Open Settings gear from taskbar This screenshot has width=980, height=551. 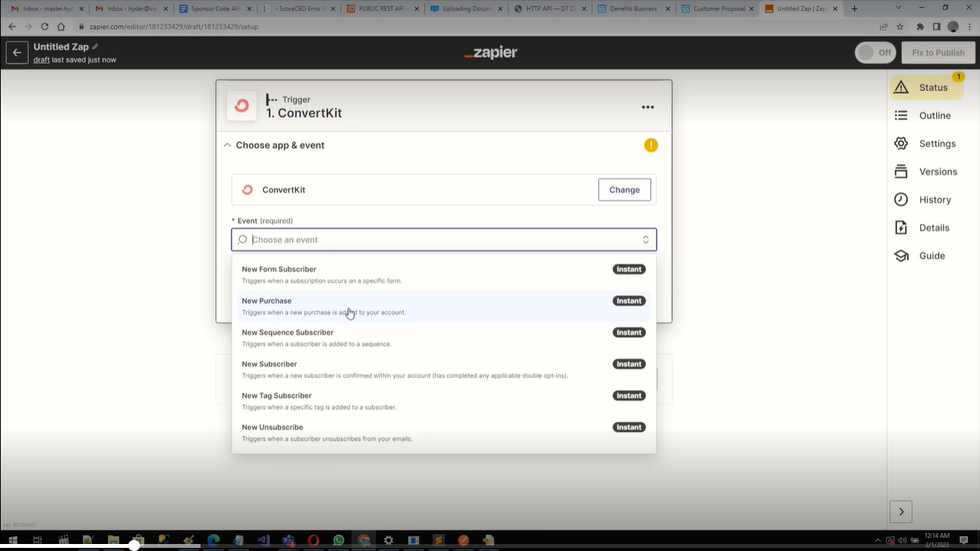[389, 540]
